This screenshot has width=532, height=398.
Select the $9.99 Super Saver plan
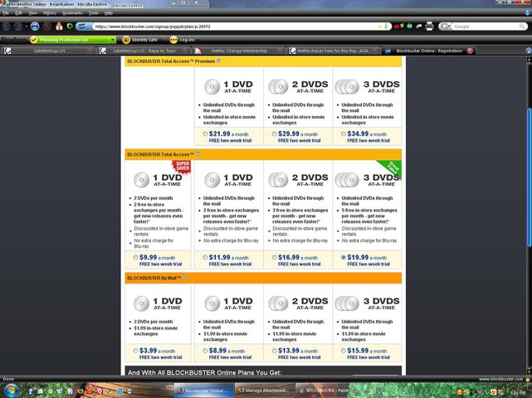[135, 258]
